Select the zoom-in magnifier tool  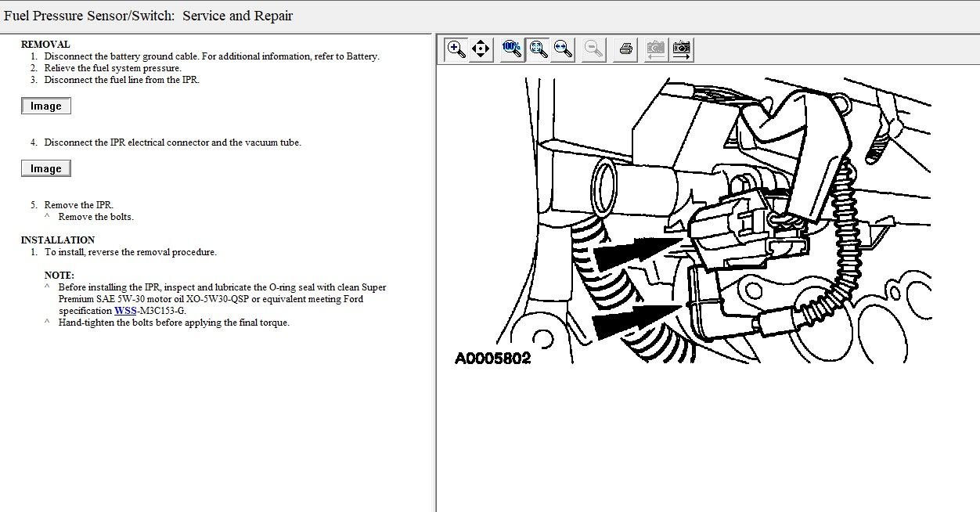pyautogui.click(x=456, y=49)
